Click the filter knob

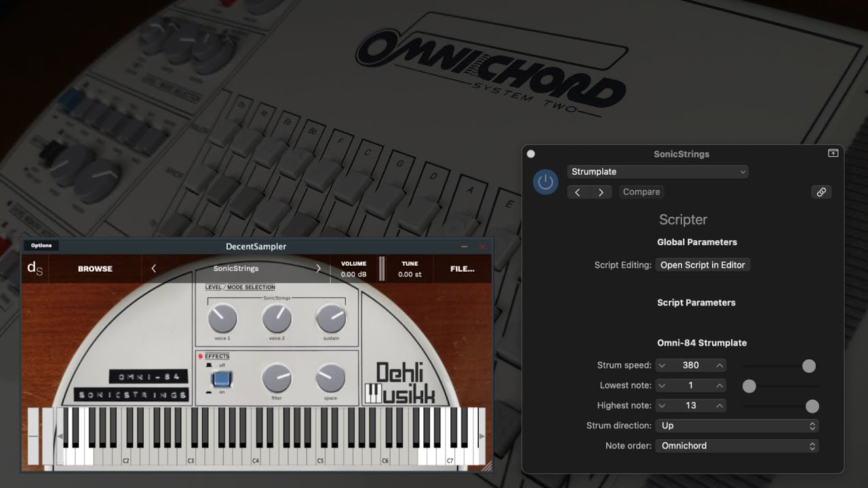pyautogui.click(x=277, y=378)
